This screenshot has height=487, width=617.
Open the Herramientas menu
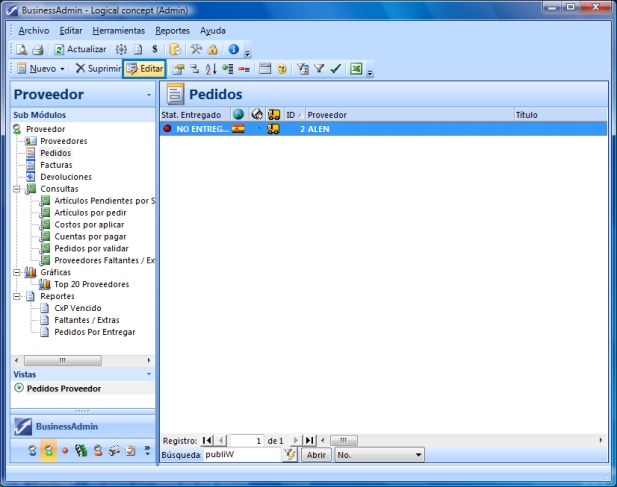tap(118, 31)
